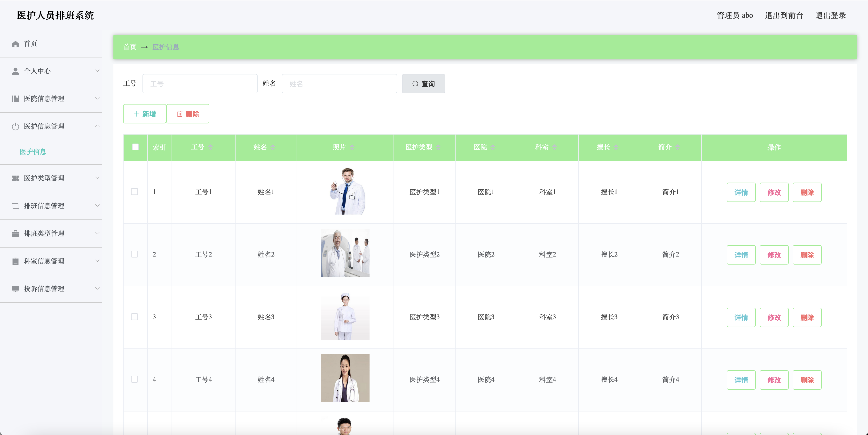This screenshot has height=435, width=868.
Task: Expand 医院信息管理 menu chevron
Action: [97, 98]
